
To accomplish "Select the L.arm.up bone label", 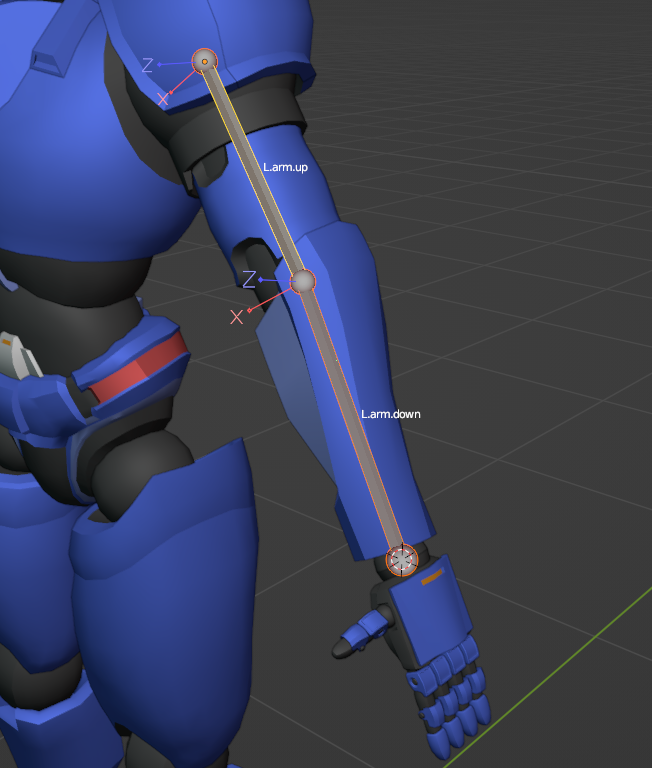I will tap(286, 168).
